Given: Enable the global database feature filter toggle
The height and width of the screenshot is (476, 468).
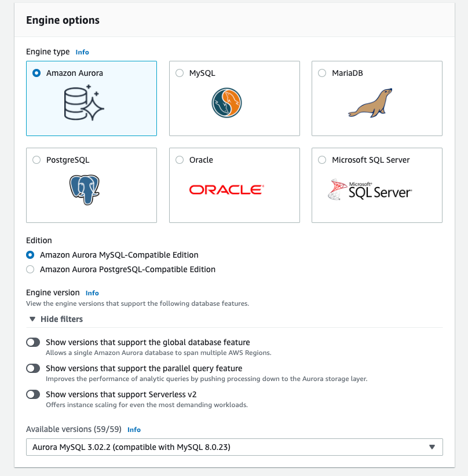Looking at the screenshot, I should tap(33, 342).
